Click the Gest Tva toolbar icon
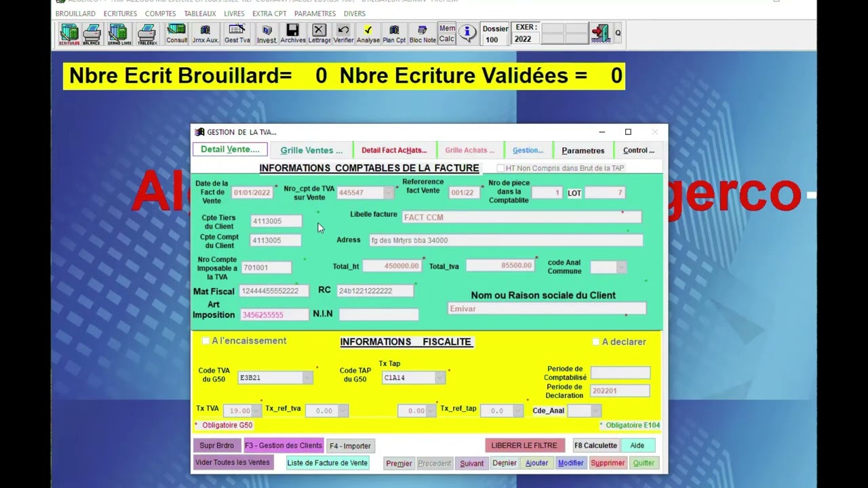This screenshot has height=488, width=868. coord(237,34)
